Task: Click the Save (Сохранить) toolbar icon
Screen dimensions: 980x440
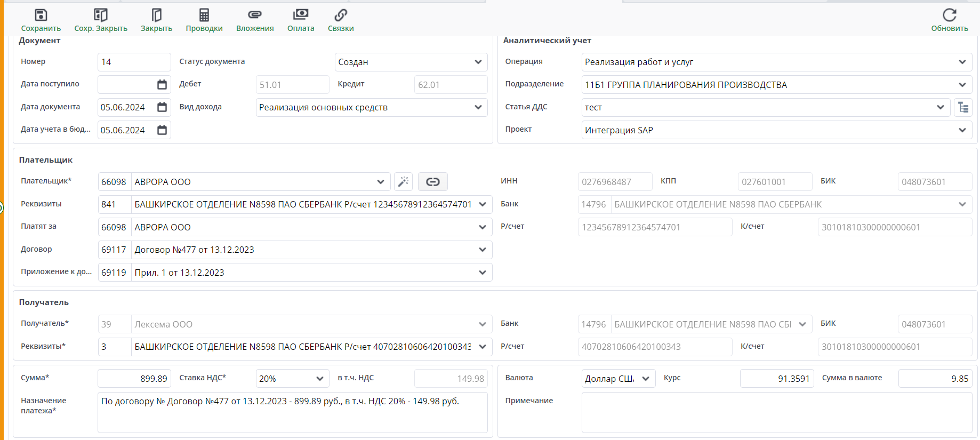Action: point(41,15)
